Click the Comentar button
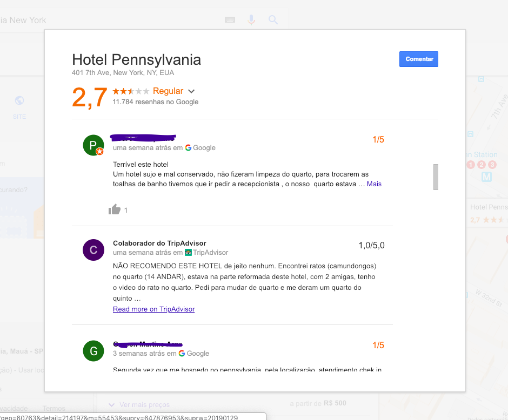 (419, 59)
